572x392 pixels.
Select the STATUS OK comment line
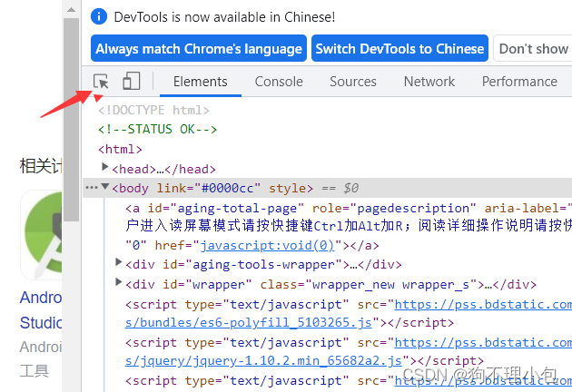(x=158, y=129)
